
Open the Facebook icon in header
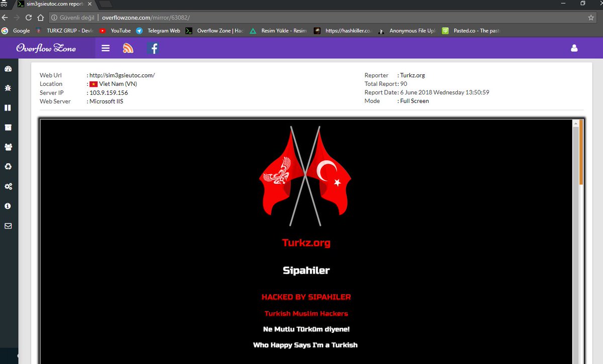[x=153, y=48]
